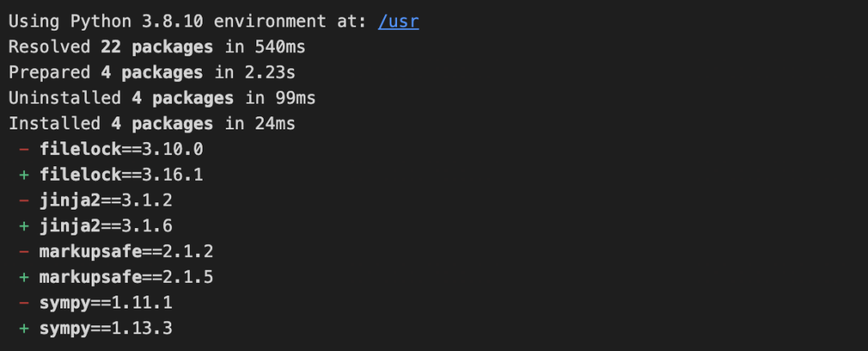Click the red minus before sympy==1.11.1
Screen dimensions: 868x351
[23, 303]
